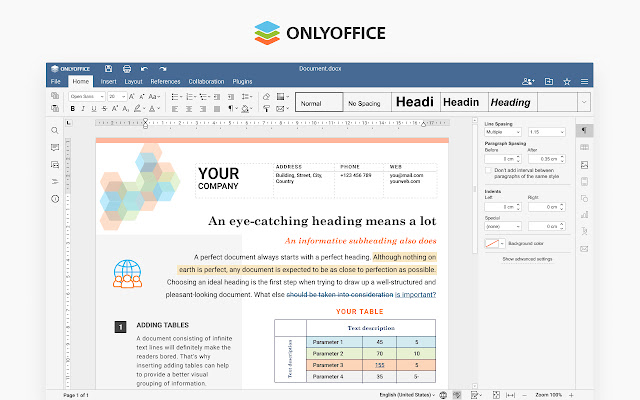Open the File menu
The height and width of the screenshot is (400, 640).
point(56,81)
